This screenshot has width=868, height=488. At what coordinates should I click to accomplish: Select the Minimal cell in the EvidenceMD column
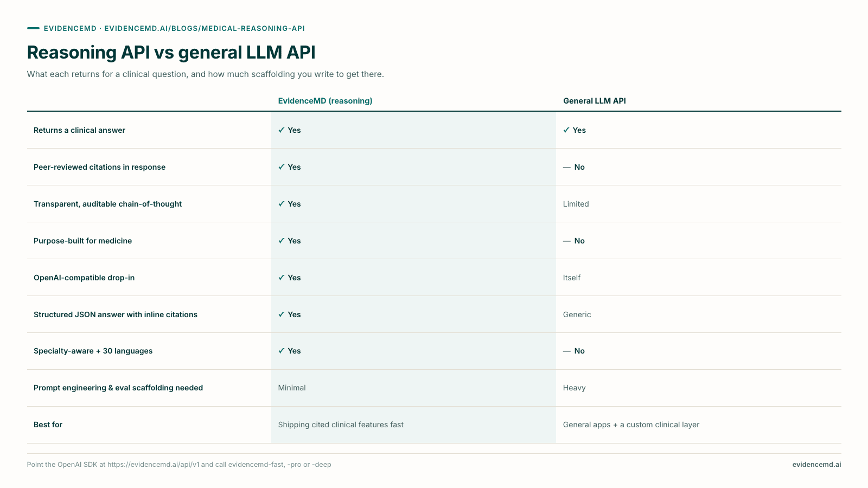point(292,388)
